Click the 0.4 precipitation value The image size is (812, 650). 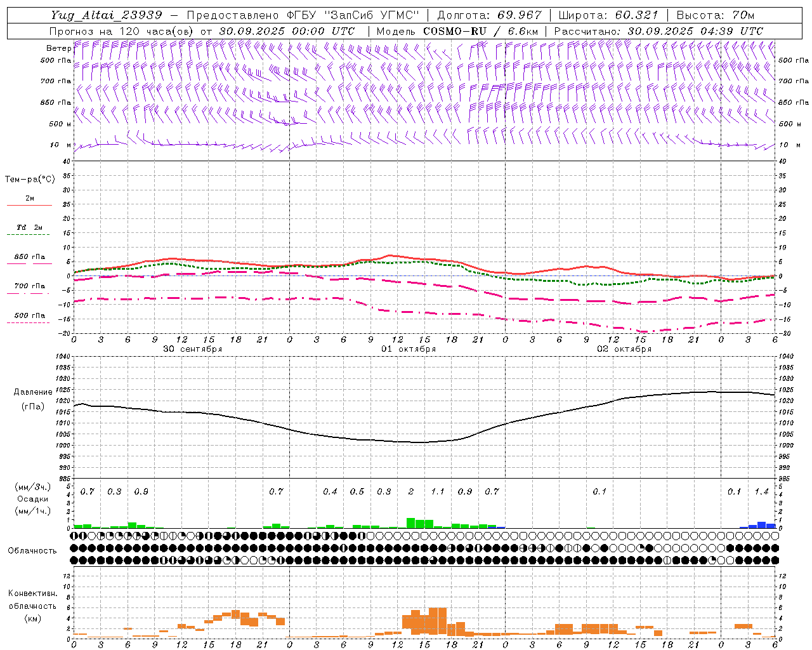[330, 492]
